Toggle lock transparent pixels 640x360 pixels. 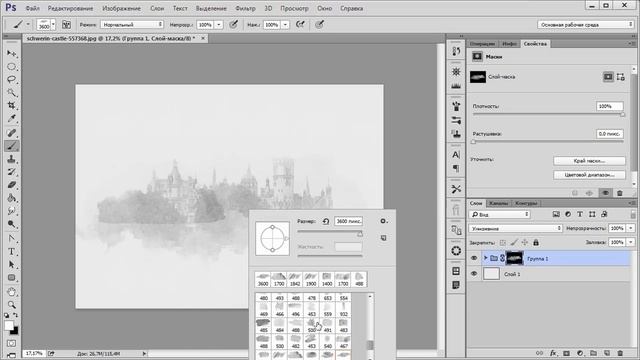pyautogui.click(x=503, y=242)
